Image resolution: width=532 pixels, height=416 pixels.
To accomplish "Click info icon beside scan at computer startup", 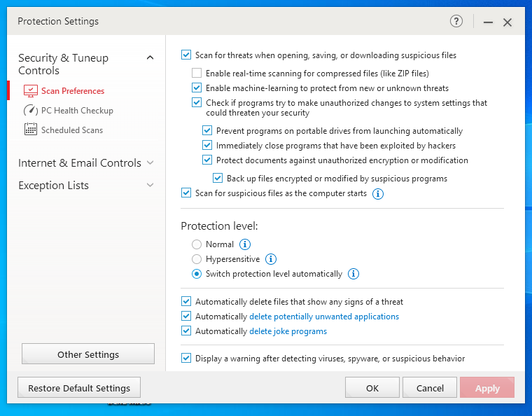I will 378,193.
